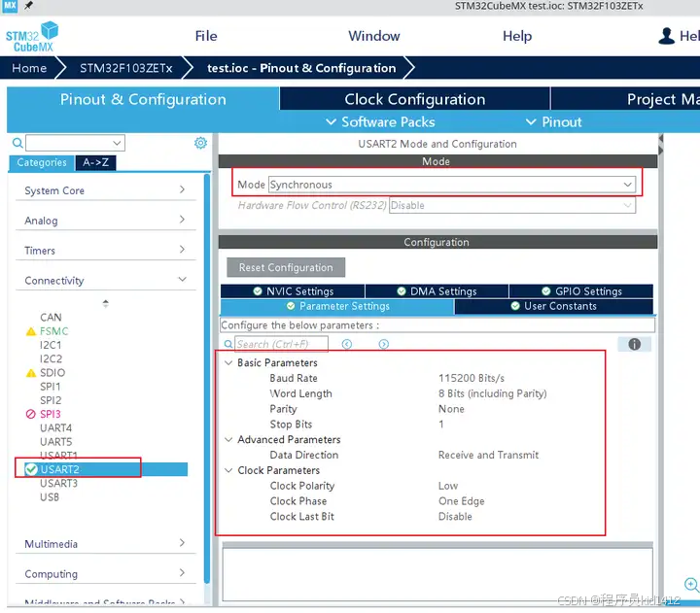Click the USART2 green check icon
The image size is (700, 613).
(x=31, y=469)
